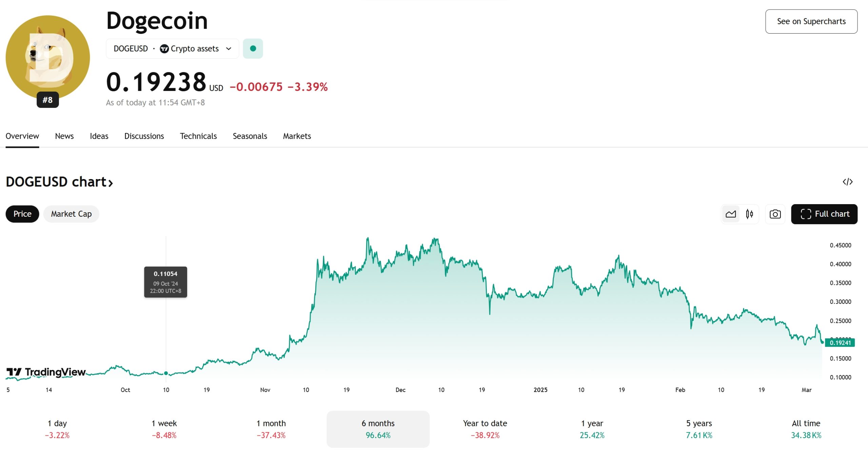
Task: Open the DOGEUSD Crypto assets dropdown
Action: point(173,48)
